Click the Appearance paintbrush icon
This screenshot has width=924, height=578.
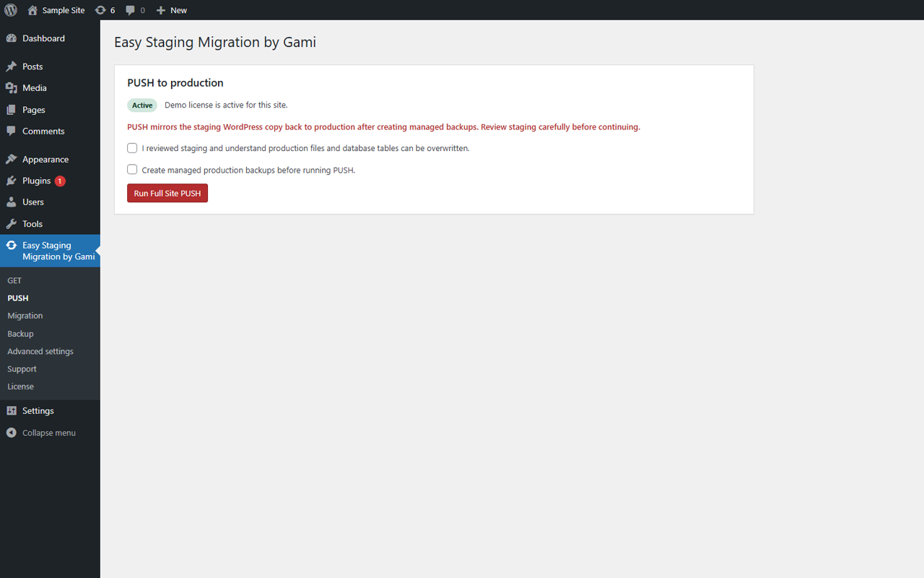[x=12, y=159]
